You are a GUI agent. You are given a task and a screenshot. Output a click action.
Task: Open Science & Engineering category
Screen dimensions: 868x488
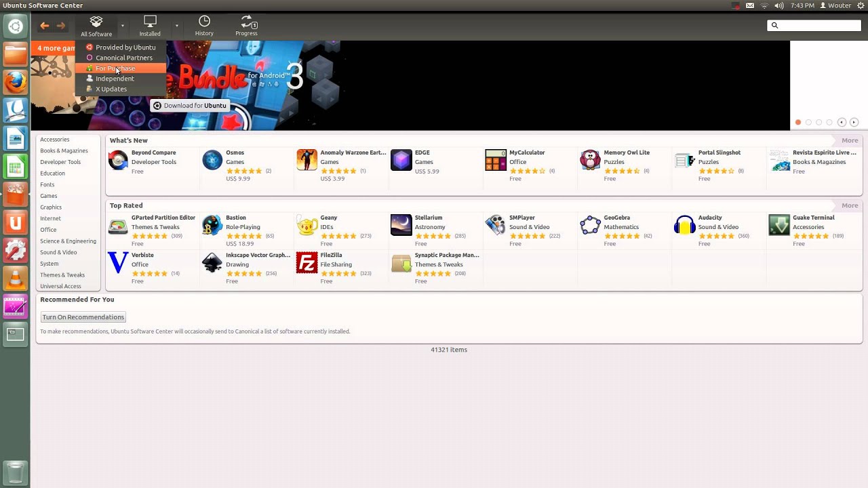68,241
